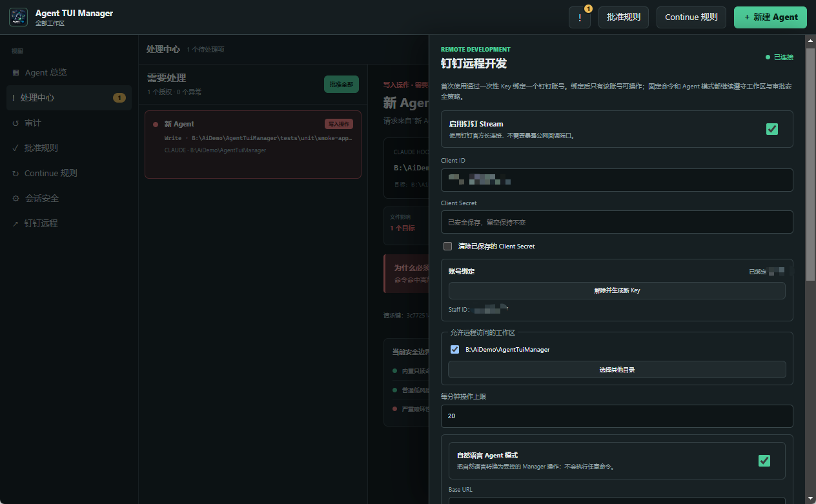Focus the Client Secret input field
Screen dimensions: 816x504
[617, 222]
